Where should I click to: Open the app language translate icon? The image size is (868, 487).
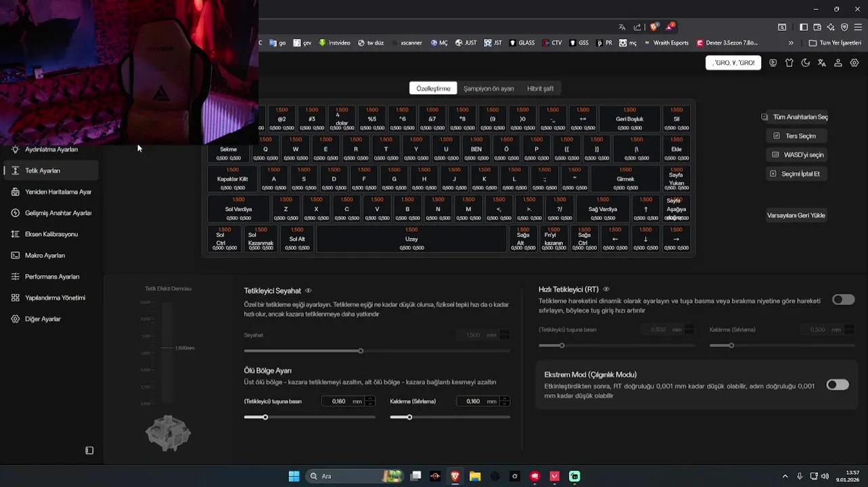[x=822, y=63]
